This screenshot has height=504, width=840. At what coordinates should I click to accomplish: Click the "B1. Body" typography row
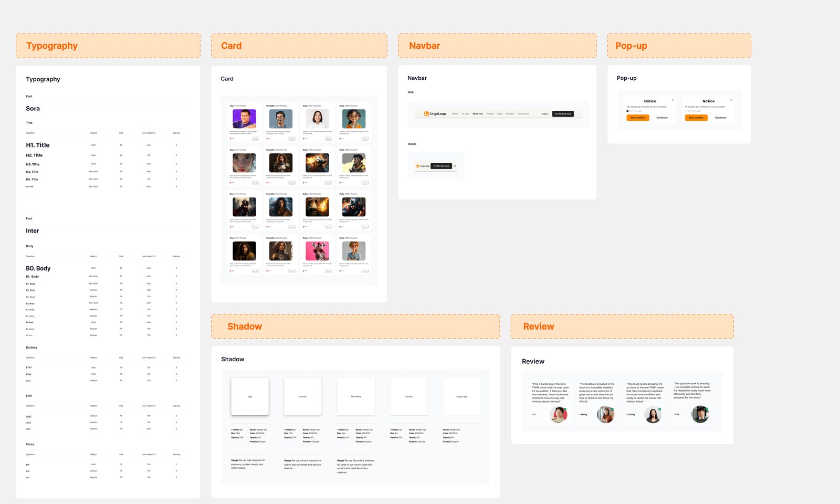(x=108, y=276)
